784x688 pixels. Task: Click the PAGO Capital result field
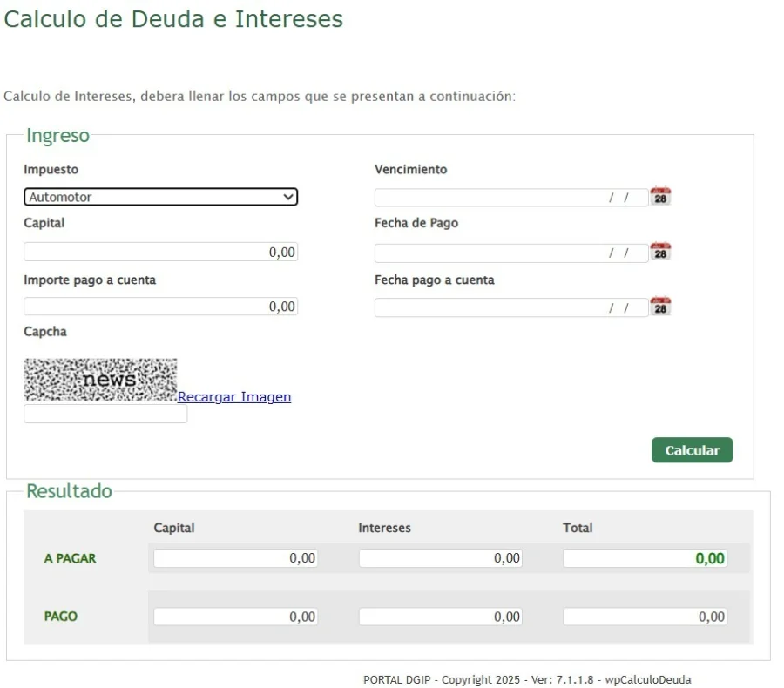point(235,617)
